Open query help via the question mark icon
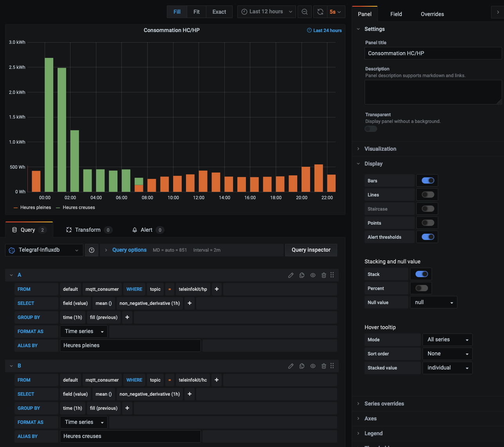504x447 pixels. point(92,250)
